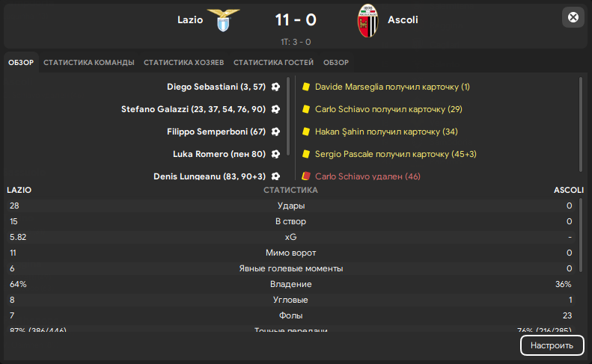Click the Lazio club crest
Screen dimensions: 592x364
223,20
